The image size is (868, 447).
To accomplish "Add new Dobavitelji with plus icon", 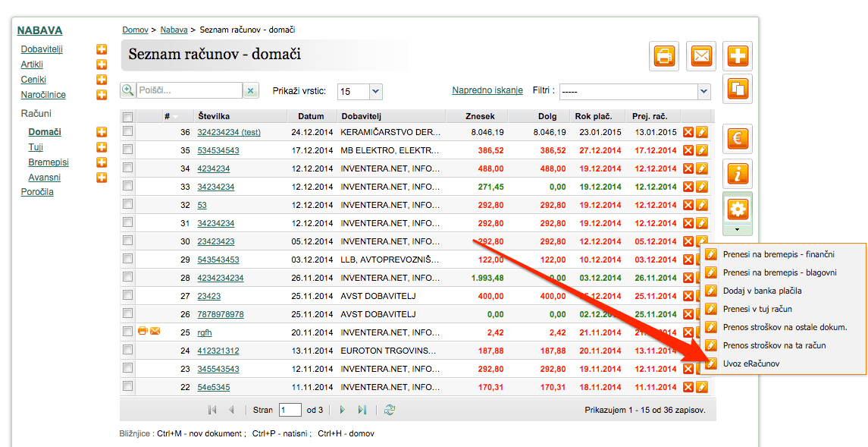I will (x=102, y=49).
